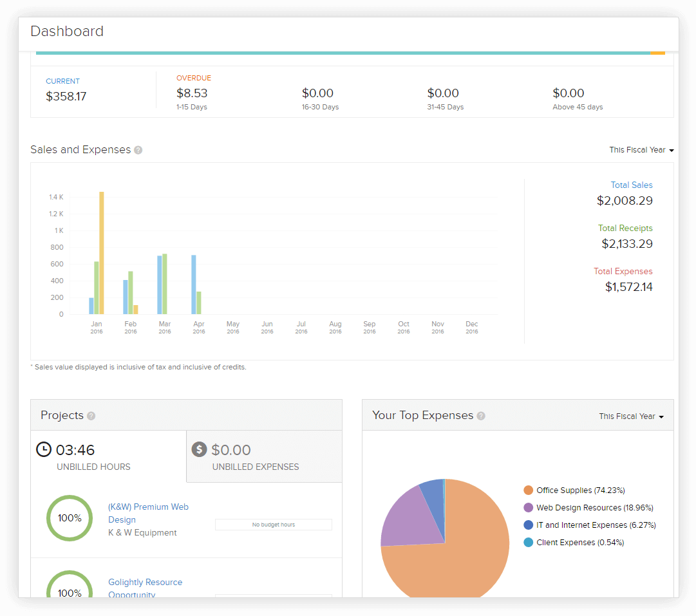Click the Overdue $8.53 amount
Screen dimensions: 696x616
190,93
